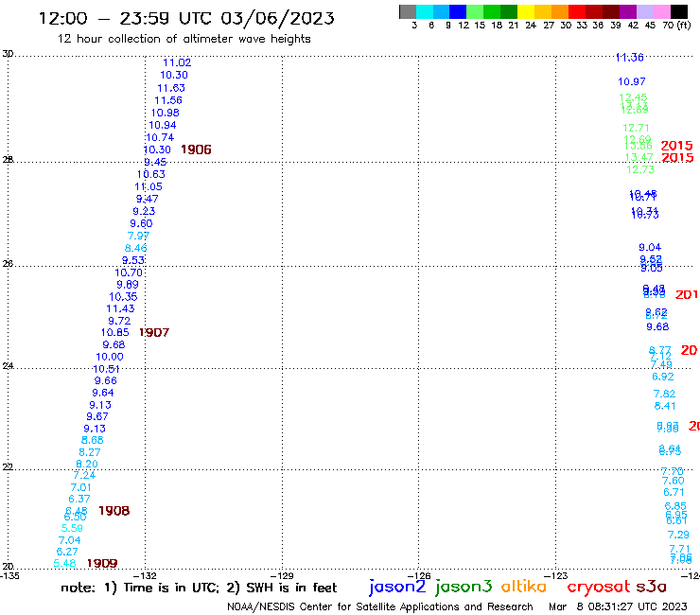Click the cryosat satellite label
Viewport: 700px width, 615px height.
[598, 588]
